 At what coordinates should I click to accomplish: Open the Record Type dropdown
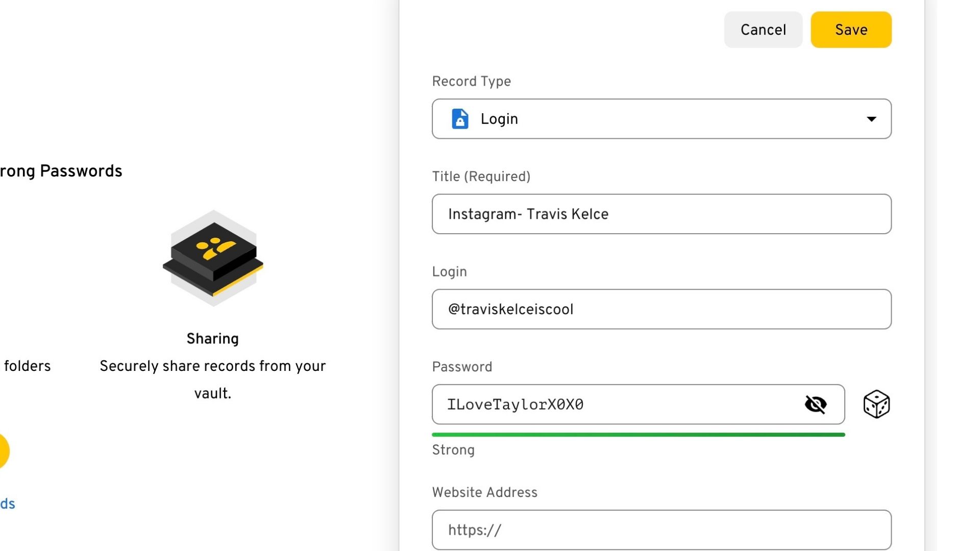(x=661, y=119)
